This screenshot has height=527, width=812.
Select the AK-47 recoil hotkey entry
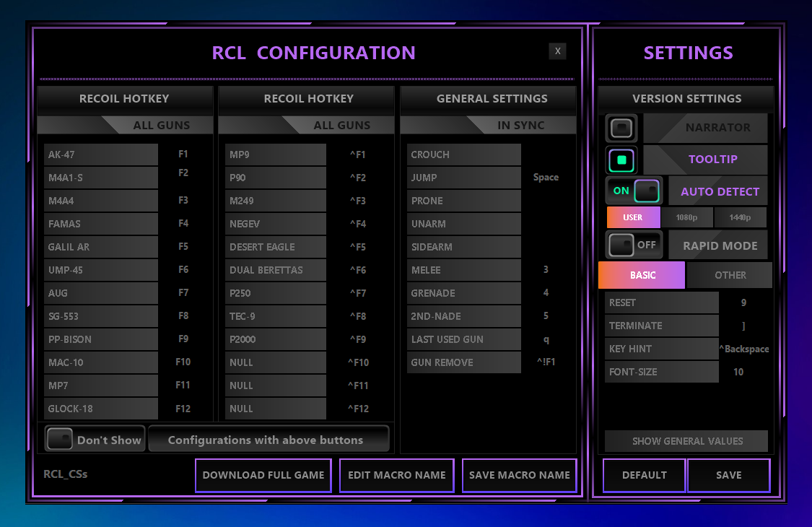click(x=100, y=154)
